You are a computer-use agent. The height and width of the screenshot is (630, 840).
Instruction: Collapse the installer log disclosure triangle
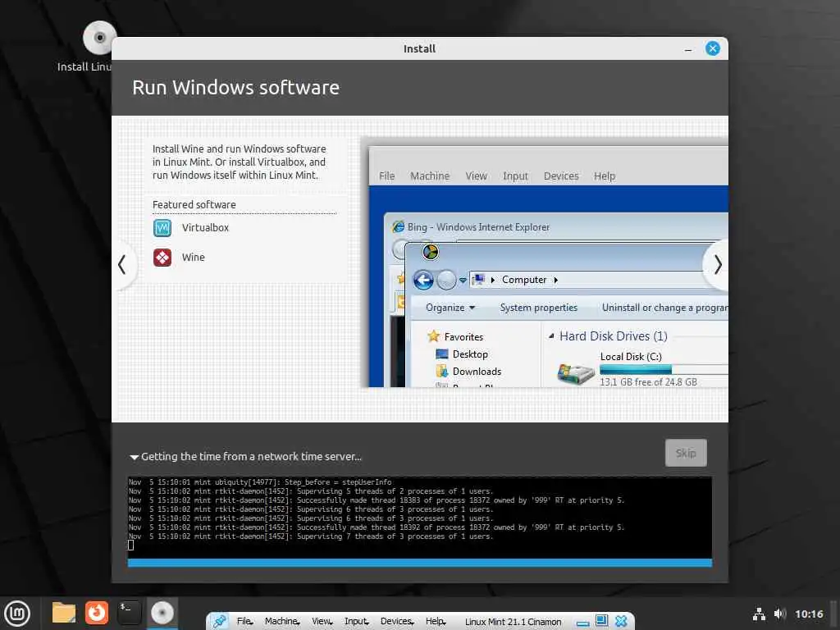(134, 458)
